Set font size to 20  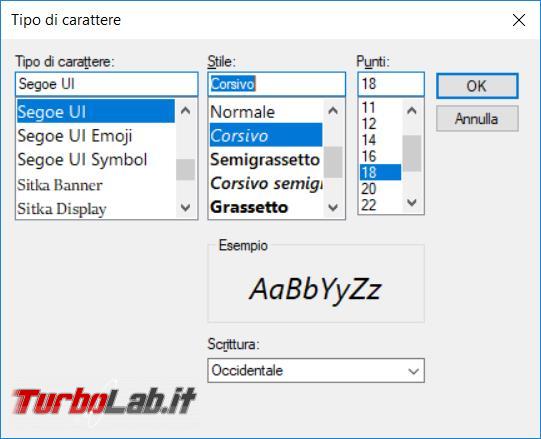click(x=380, y=188)
